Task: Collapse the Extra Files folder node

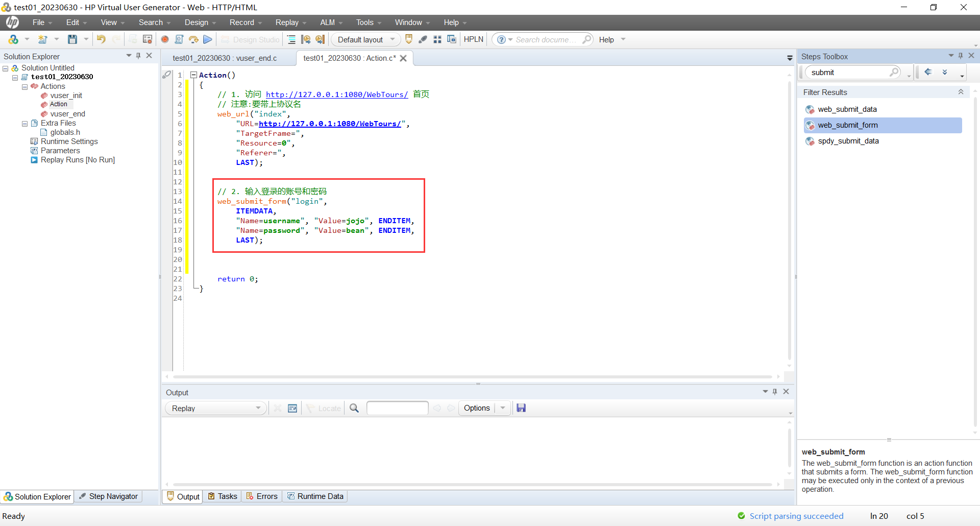Action: [x=24, y=124]
